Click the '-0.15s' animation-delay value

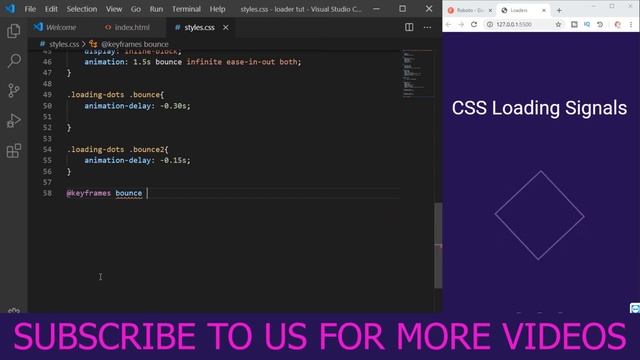(173, 160)
